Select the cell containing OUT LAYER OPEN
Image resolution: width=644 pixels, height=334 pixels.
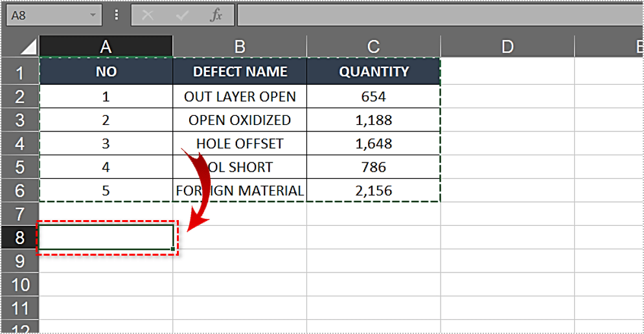pyautogui.click(x=240, y=96)
